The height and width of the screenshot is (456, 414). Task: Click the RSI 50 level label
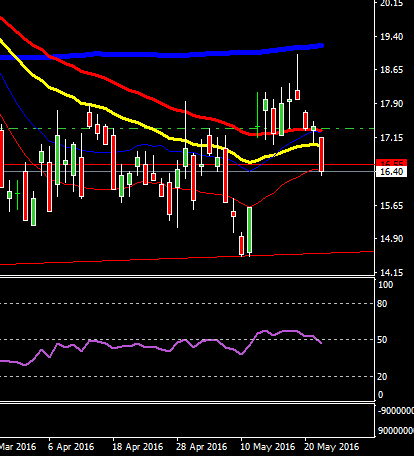coord(383,340)
